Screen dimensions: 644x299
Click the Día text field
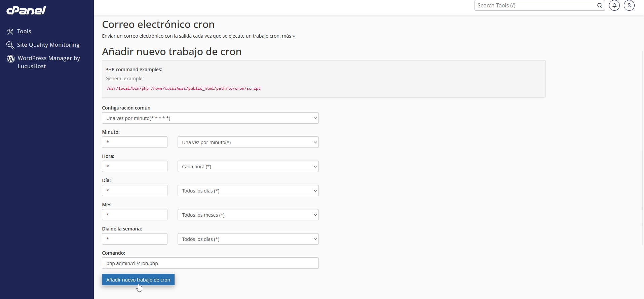click(x=135, y=190)
